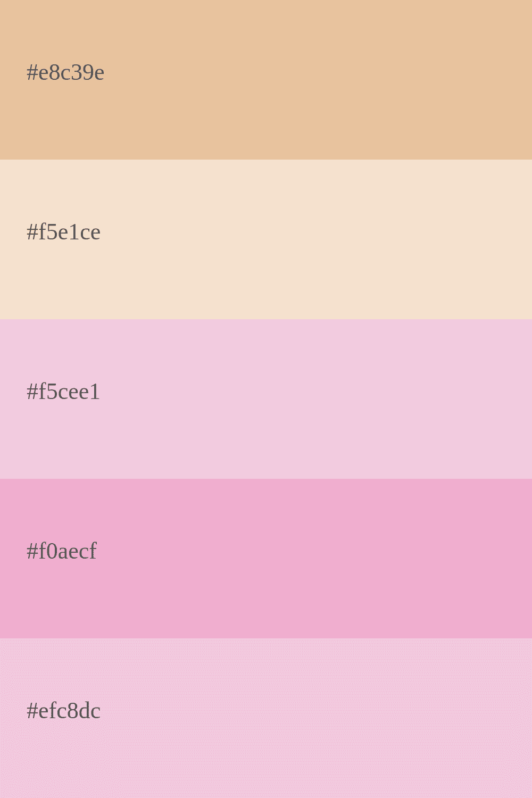
Task: Pick the color band labeled #e8c39e
Action: click(319, 106)
